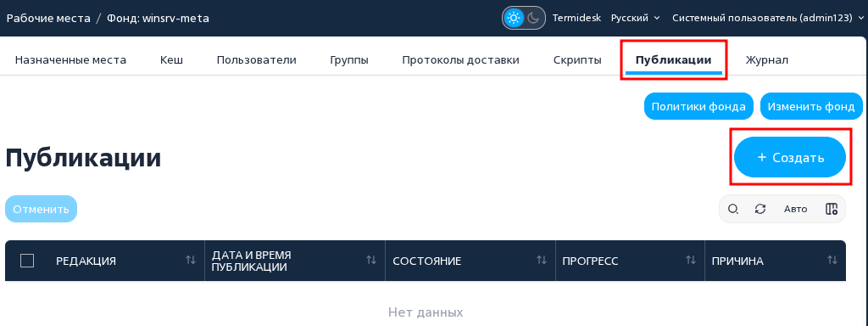Click Политики фонда button
This screenshot has height=326, width=868.
698,106
